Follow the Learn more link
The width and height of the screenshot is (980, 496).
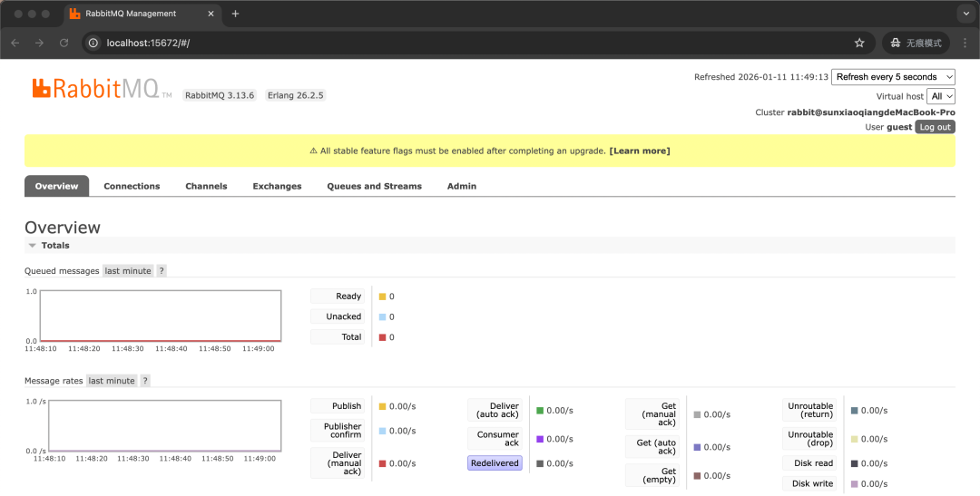[640, 151]
